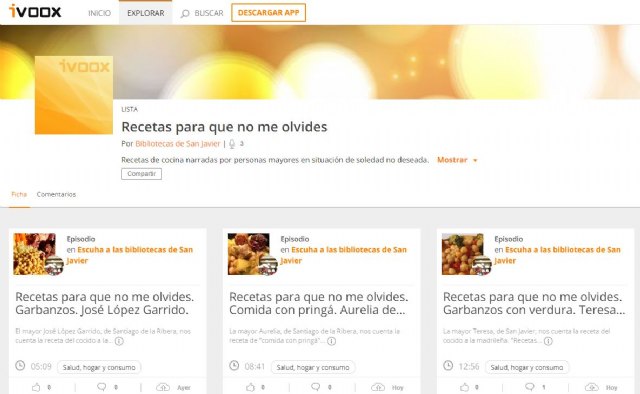The image size is (640, 394).
Task: Click the Compartir button
Action: pos(141,174)
